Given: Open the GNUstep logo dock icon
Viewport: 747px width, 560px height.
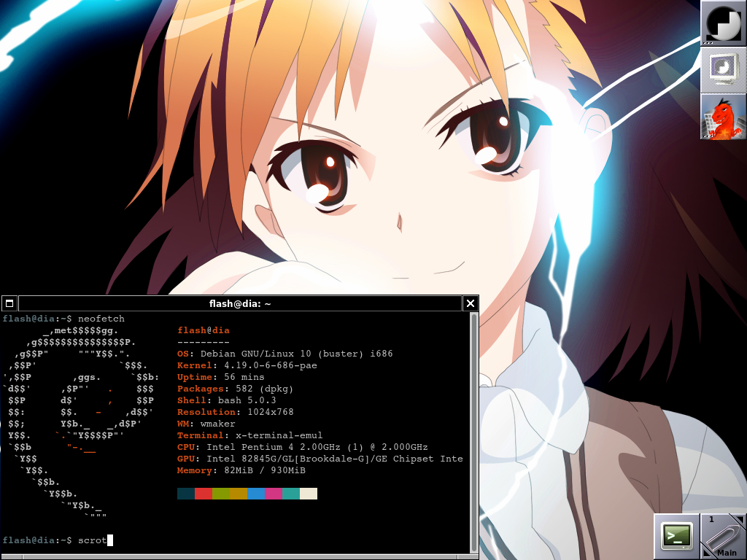Looking at the screenshot, I should click(724, 23).
